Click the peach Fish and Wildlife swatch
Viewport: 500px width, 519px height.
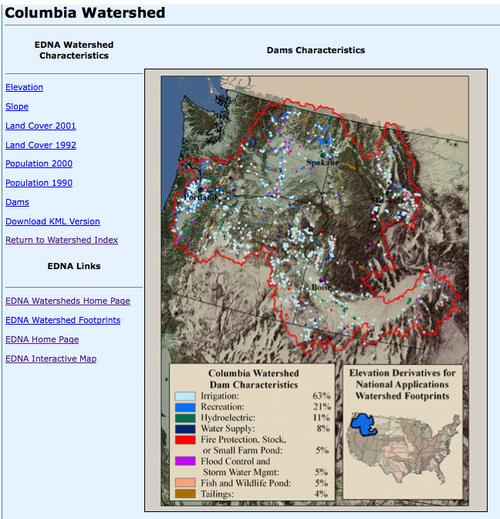(x=185, y=483)
